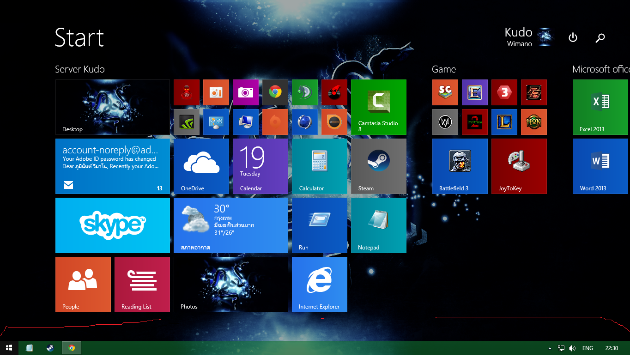Open the League of Legends tile

[504, 122]
